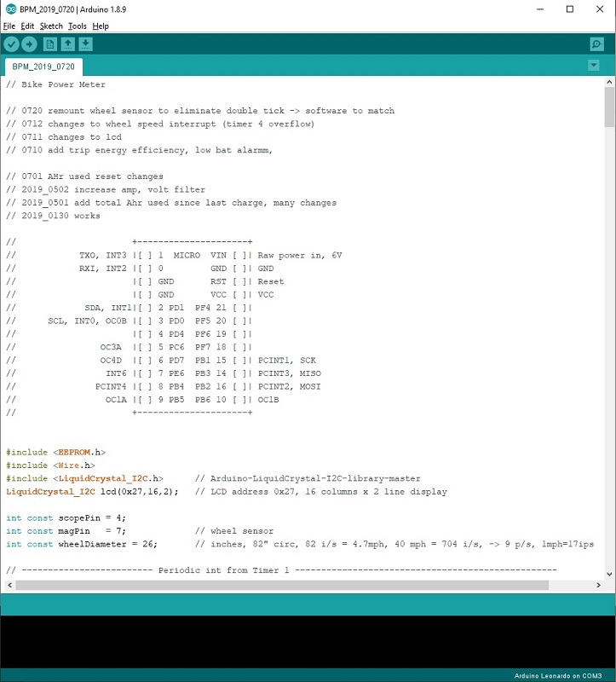The image size is (616, 682).
Task: Click the horizontal scrollbar right arrow
Action: (x=599, y=585)
